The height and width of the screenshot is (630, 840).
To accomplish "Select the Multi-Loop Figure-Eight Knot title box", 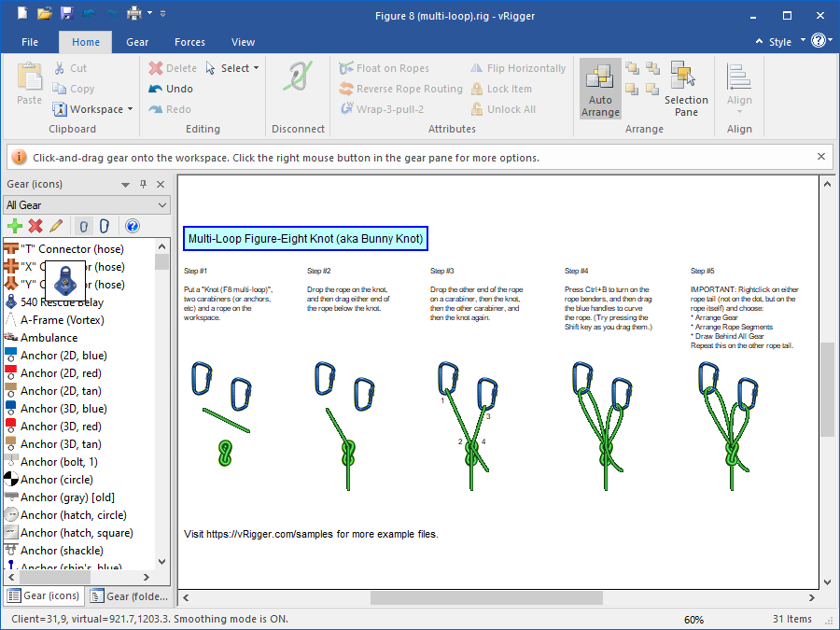I will coord(305,239).
